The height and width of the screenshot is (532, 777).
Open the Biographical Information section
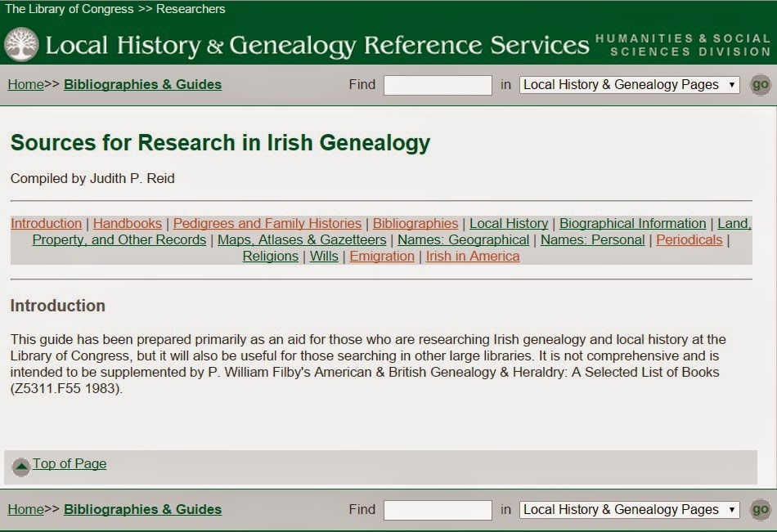(x=633, y=223)
